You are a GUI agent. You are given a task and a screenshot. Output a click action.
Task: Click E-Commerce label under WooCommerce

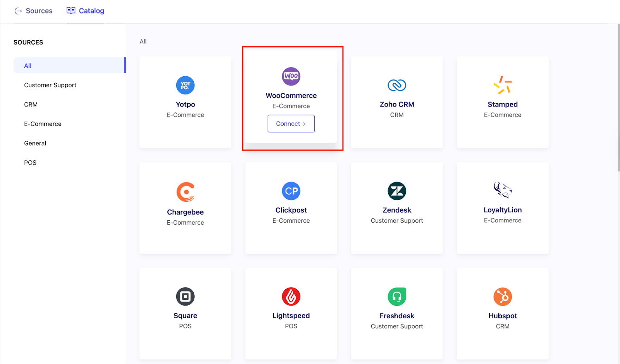(x=291, y=106)
